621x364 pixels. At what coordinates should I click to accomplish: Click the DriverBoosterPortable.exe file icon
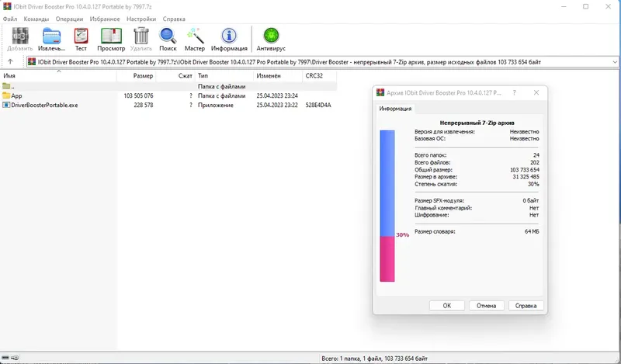click(6, 105)
